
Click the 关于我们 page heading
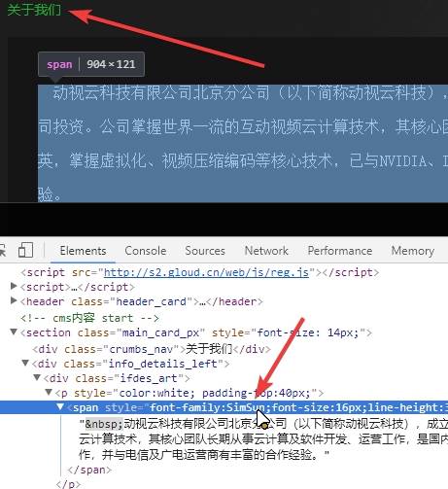[34, 10]
